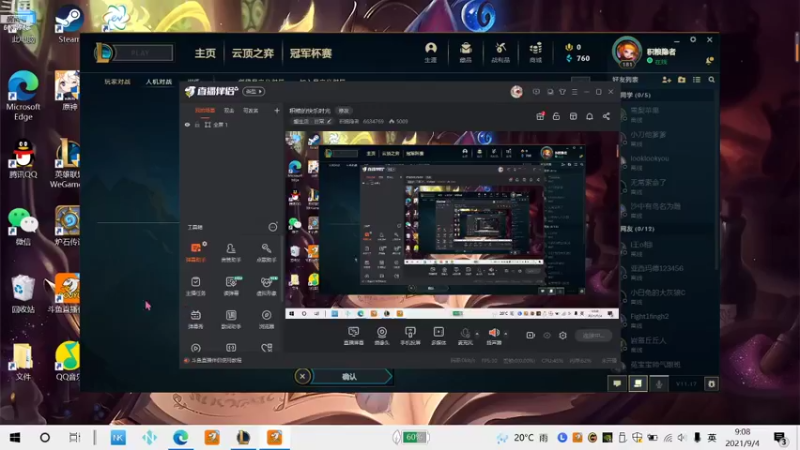Add a 手机投屏 phone cast source
The height and width of the screenshot is (450, 800).
410,336
